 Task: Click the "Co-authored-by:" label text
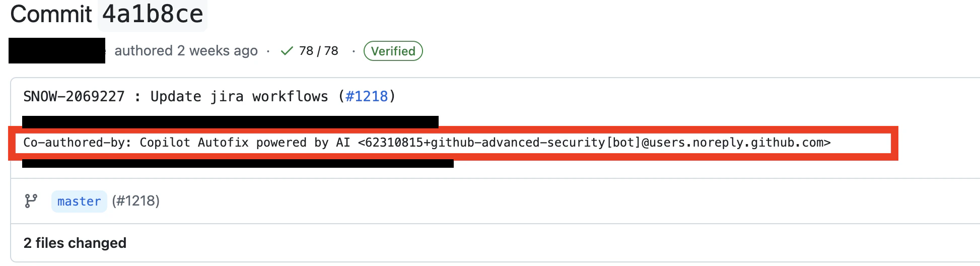tap(78, 143)
